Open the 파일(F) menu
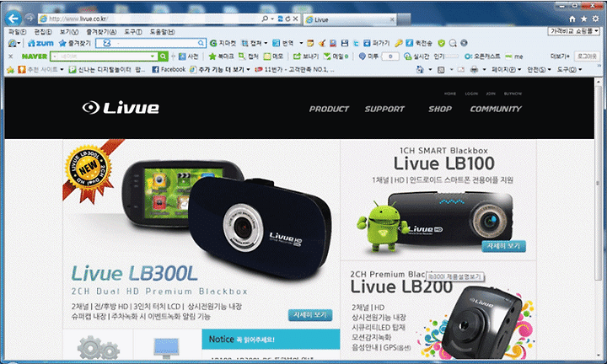This screenshot has height=364, width=607. point(18,32)
